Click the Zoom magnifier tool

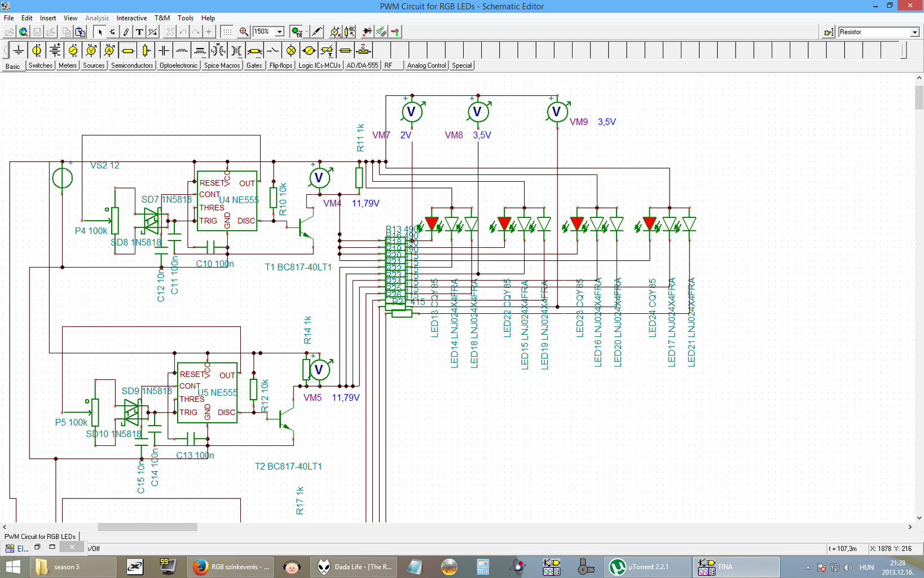244,32
